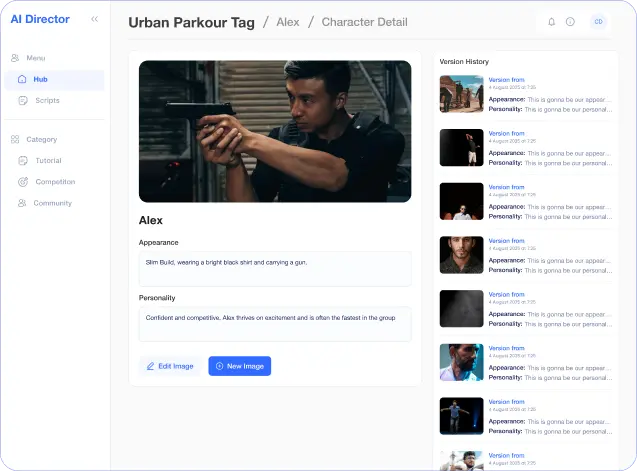Click the plus circle icon on New Image

219,366
